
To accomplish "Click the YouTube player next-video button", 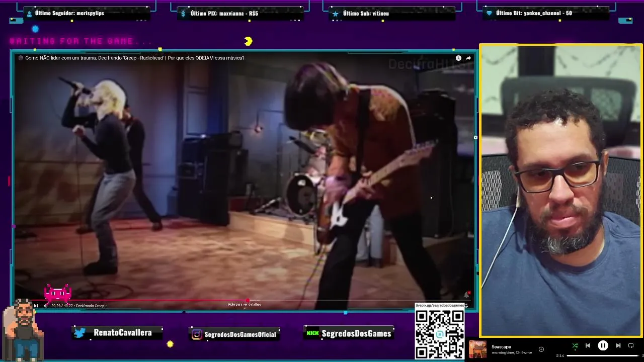I will tap(36, 306).
